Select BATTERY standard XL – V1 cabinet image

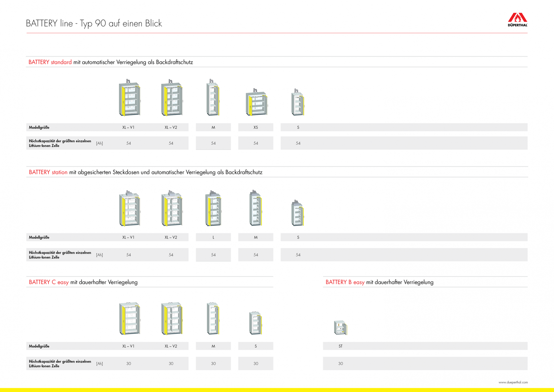click(x=130, y=98)
